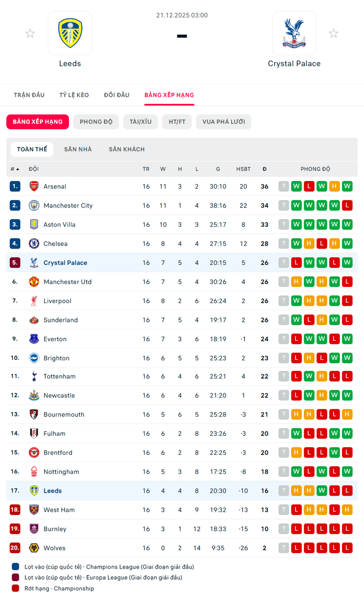Click the Aston Villa badge icon
Viewport: 364px width, 593px height.
tap(34, 225)
